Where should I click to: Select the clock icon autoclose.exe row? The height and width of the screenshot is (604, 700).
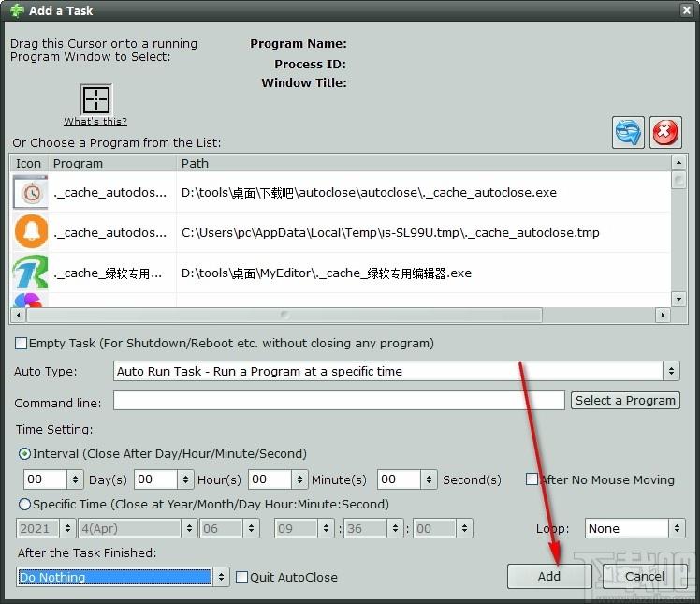(341, 192)
